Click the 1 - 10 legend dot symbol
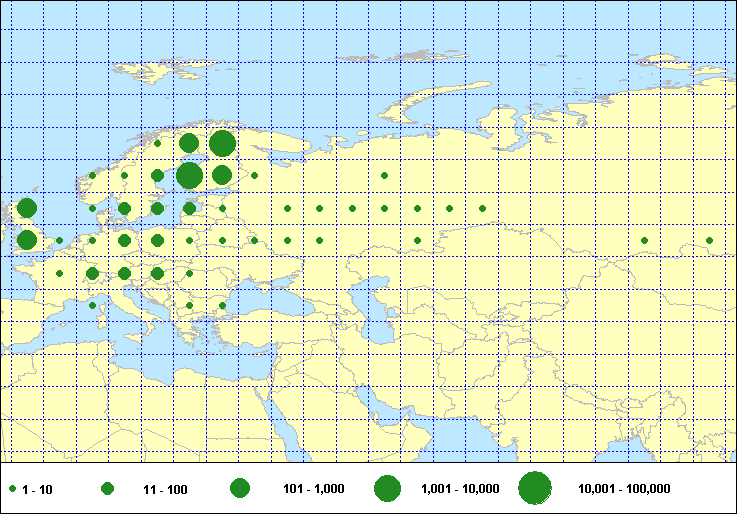This screenshot has width=737, height=514. pyautogui.click(x=12, y=489)
